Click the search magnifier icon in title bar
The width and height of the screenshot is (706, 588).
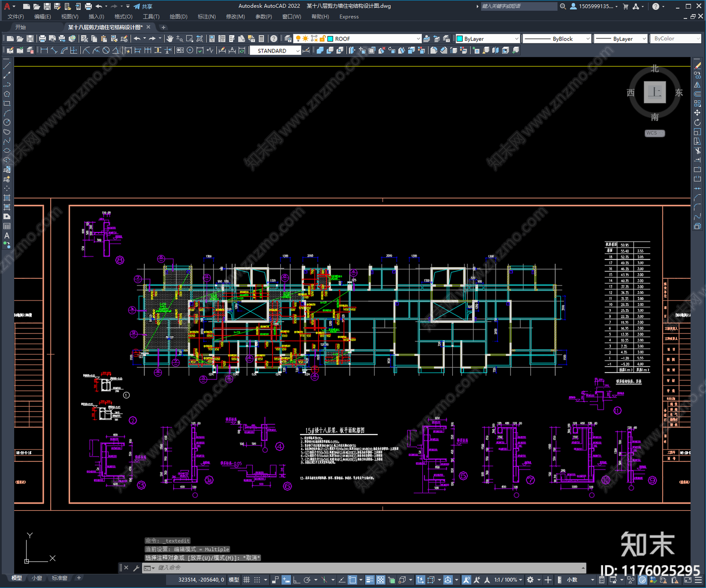(x=563, y=6)
